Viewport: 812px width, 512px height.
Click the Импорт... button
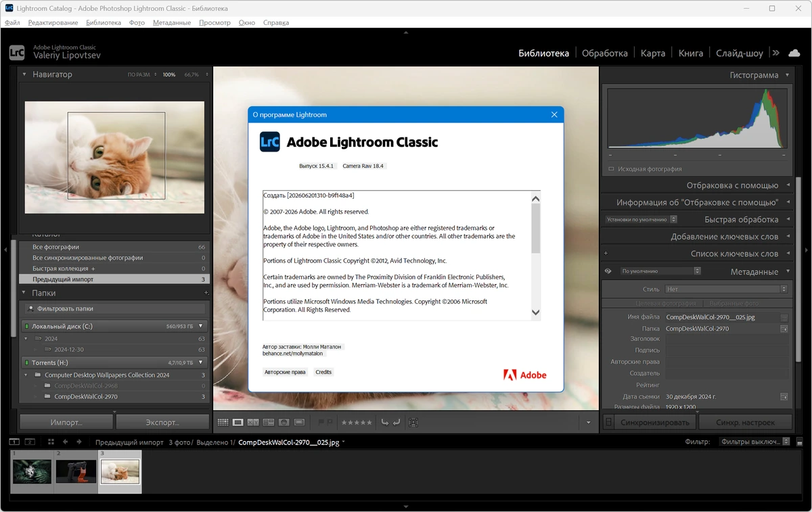click(x=66, y=422)
